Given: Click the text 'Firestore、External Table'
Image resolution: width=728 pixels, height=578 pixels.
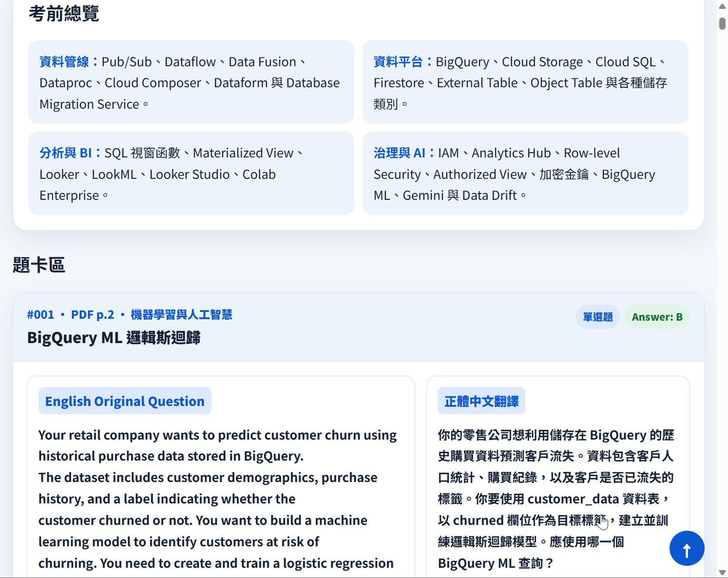Looking at the screenshot, I should pos(446,83).
